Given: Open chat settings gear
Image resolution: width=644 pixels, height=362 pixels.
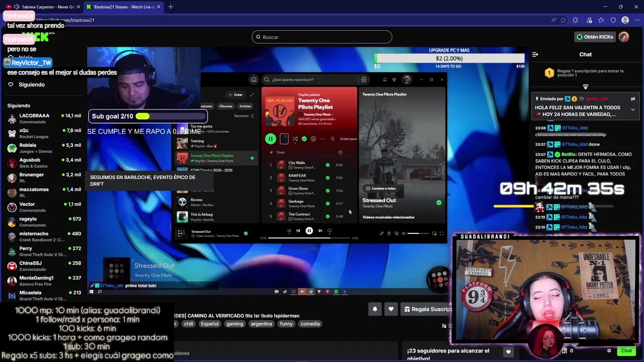Looking at the screenshot, I should pos(609,351).
